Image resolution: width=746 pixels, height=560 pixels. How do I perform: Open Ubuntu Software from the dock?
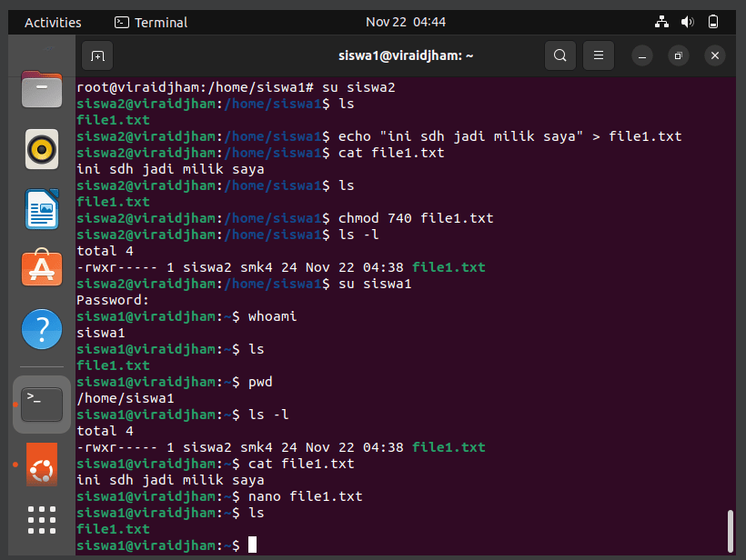pyautogui.click(x=42, y=268)
